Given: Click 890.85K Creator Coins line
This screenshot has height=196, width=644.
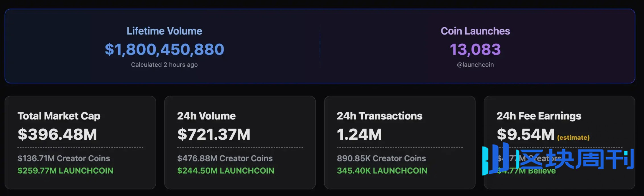Looking at the screenshot, I should coord(381,158).
